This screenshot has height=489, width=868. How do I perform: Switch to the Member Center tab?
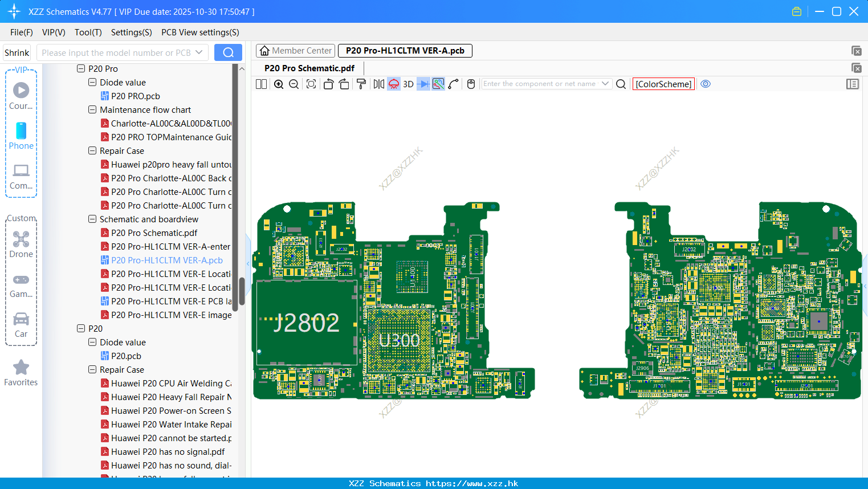click(295, 51)
